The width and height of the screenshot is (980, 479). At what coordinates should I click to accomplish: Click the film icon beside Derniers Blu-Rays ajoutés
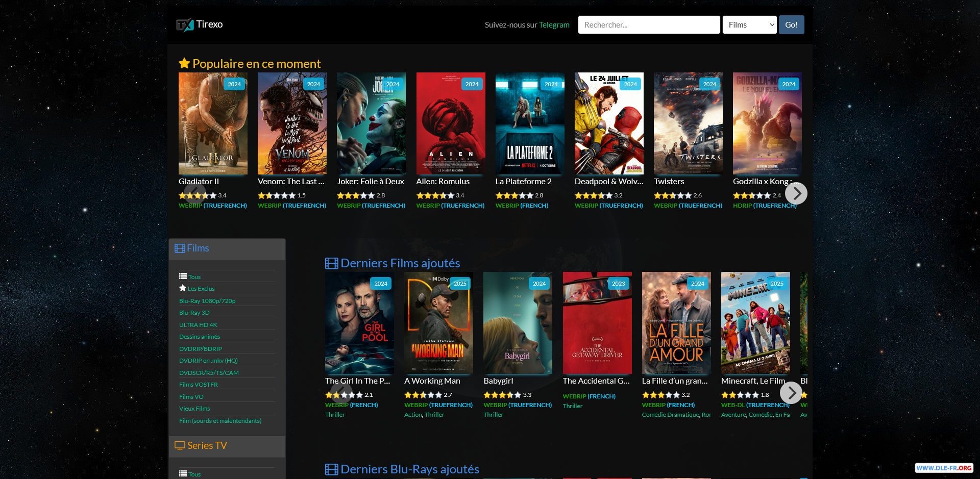[x=332, y=469]
